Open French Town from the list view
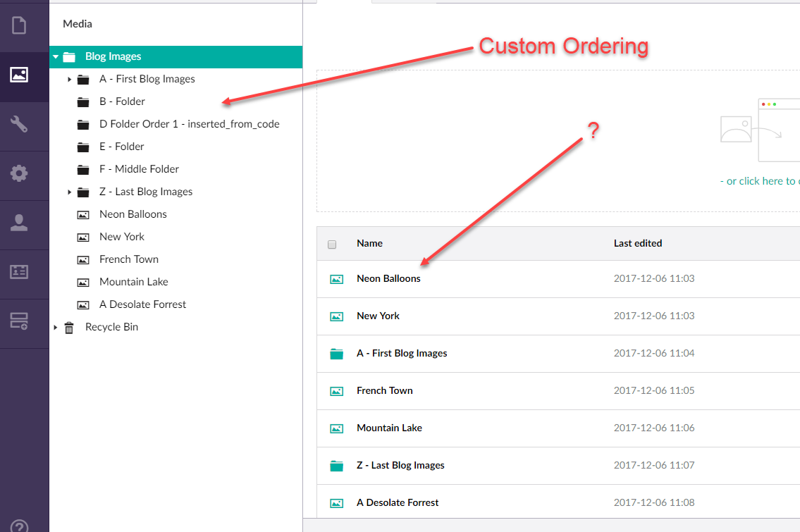Image resolution: width=800 pixels, height=532 pixels. coord(385,390)
